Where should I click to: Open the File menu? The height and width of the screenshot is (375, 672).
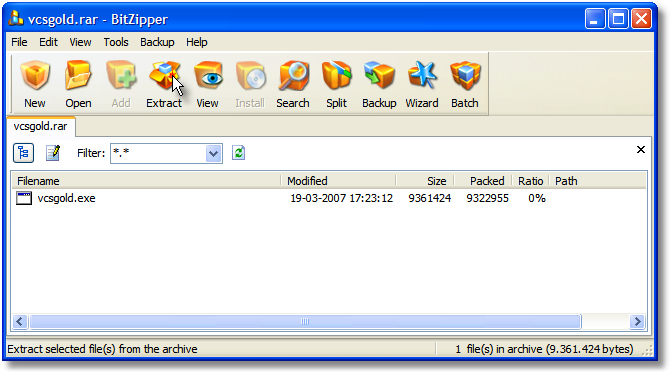point(19,42)
